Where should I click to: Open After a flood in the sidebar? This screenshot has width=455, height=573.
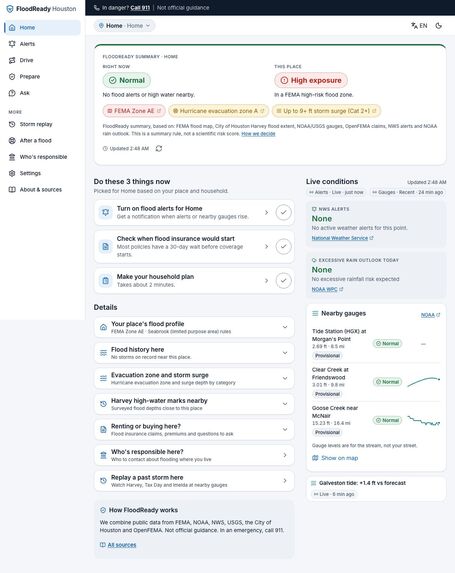pyautogui.click(x=42, y=140)
